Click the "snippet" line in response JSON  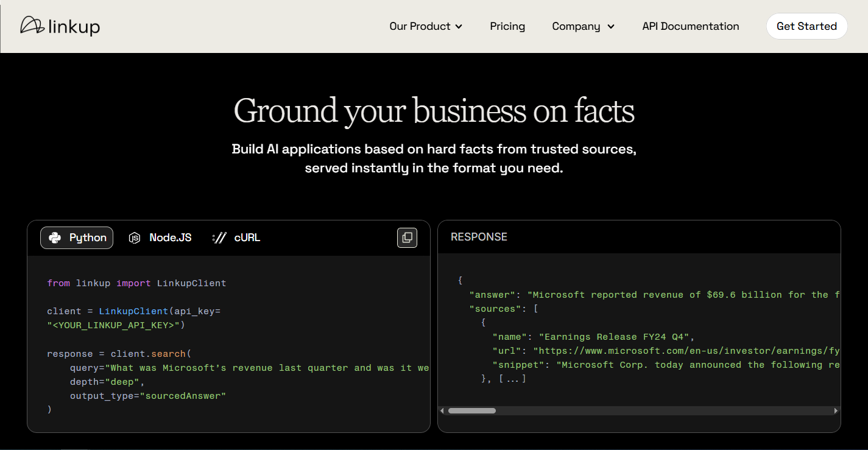[666, 365]
